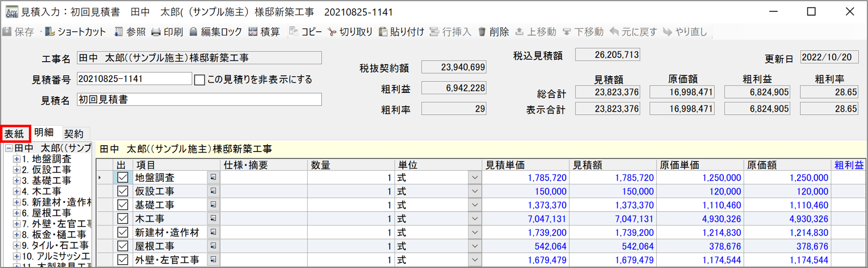Click the 見積名 input field
Image resolution: width=868 pixels, height=268 pixels.
point(199,100)
